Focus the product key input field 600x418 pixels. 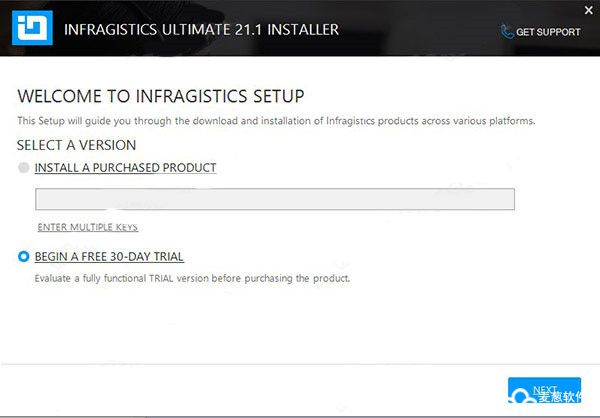(x=275, y=199)
